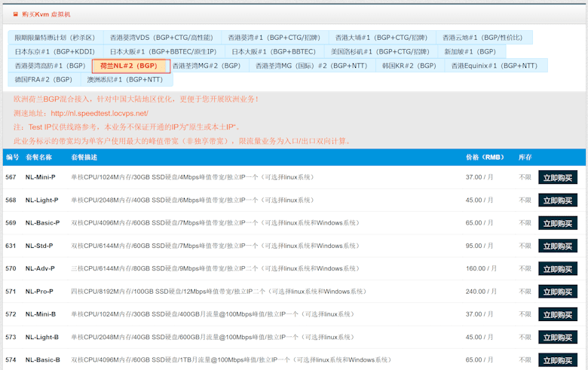Click the 库存 column header
Viewport: 588px width, 370px height.
(525, 157)
